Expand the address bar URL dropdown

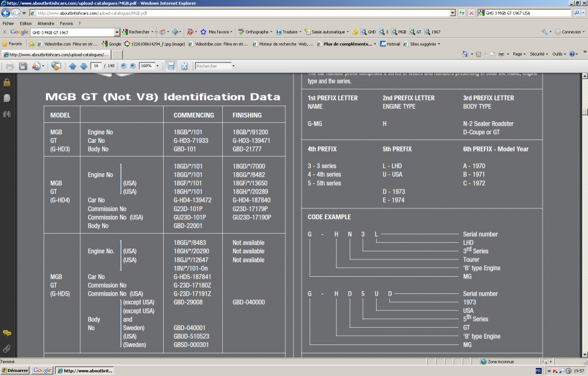(x=452, y=13)
